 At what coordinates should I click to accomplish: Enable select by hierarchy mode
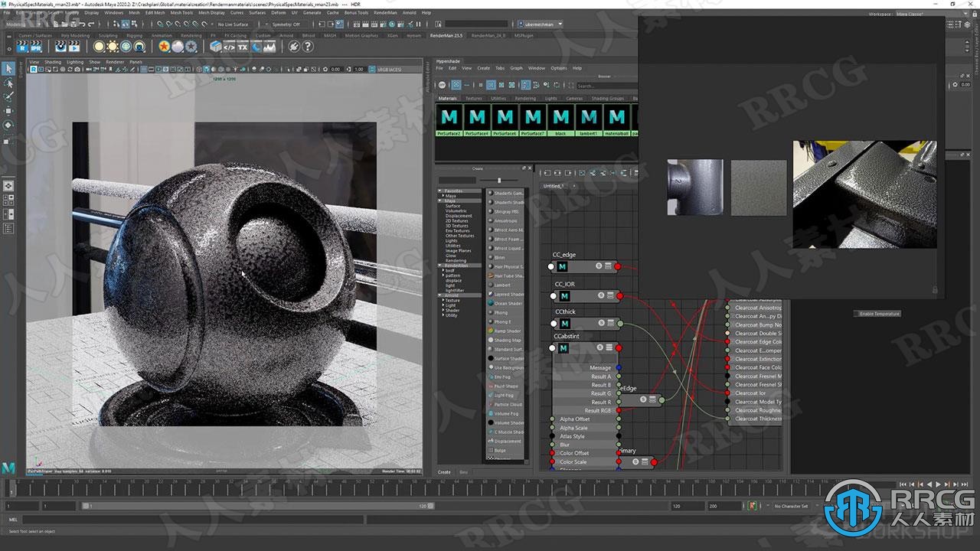click(116, 24)
